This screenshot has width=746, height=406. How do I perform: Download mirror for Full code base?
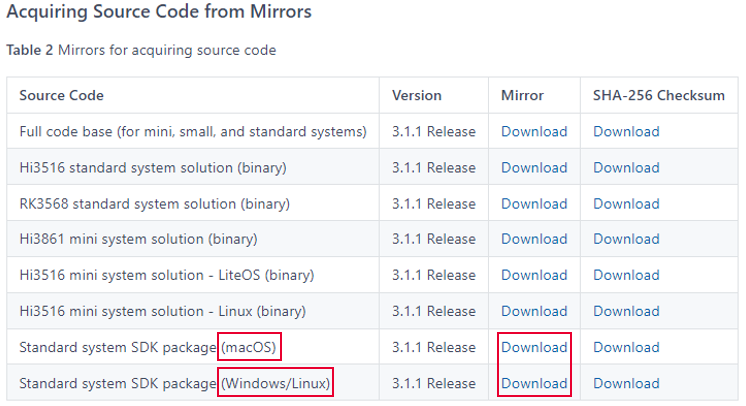[x=534, y=131]
